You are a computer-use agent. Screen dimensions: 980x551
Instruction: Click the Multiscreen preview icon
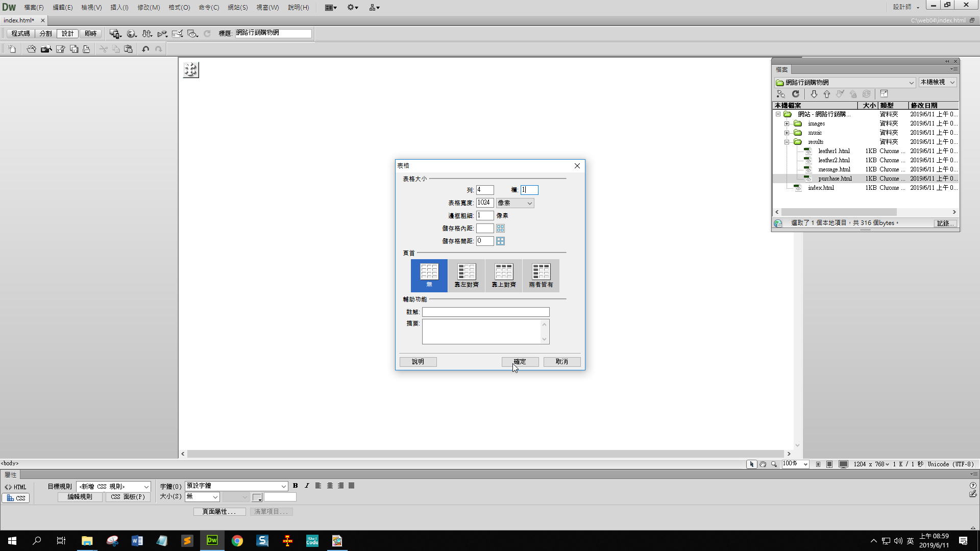[x=115, y=34]
